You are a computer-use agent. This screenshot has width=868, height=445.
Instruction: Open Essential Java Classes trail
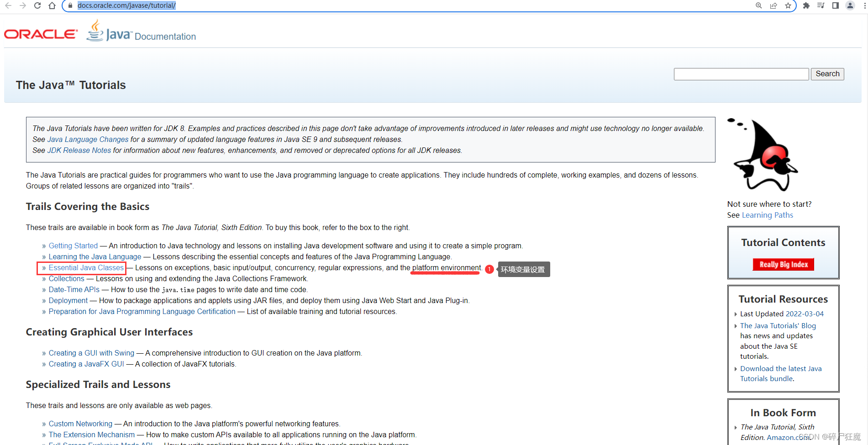86,268
